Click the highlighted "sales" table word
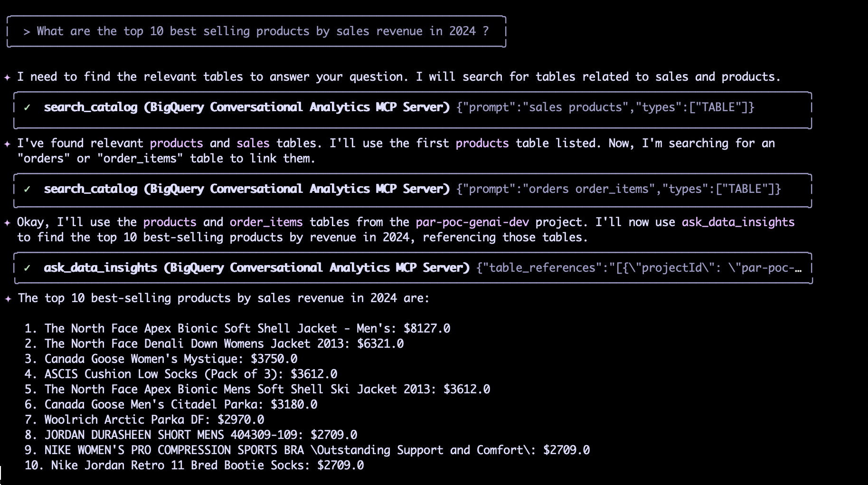The height and width of the screenshot is (485, 868). (253, 143)
